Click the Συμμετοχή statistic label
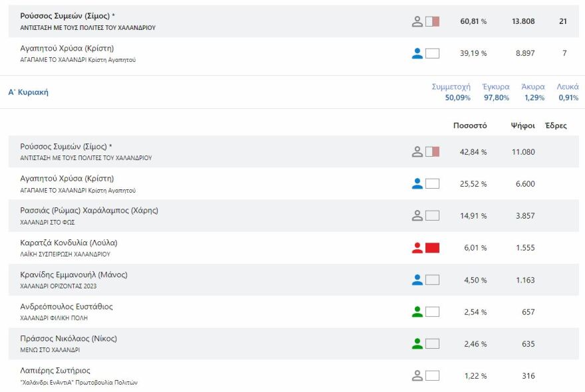Viewport: 585px width, 392px height. (x=451, y=87)
